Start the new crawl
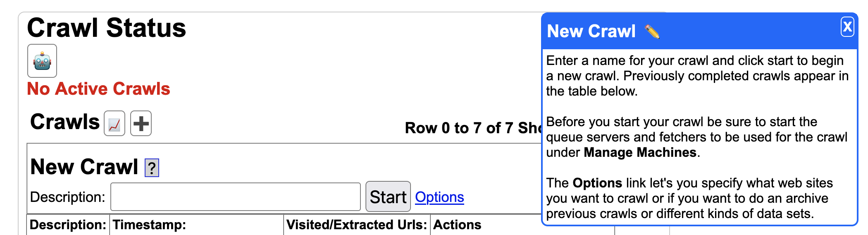This screenshot has width=868, height=235. click(x=388, y=197)
